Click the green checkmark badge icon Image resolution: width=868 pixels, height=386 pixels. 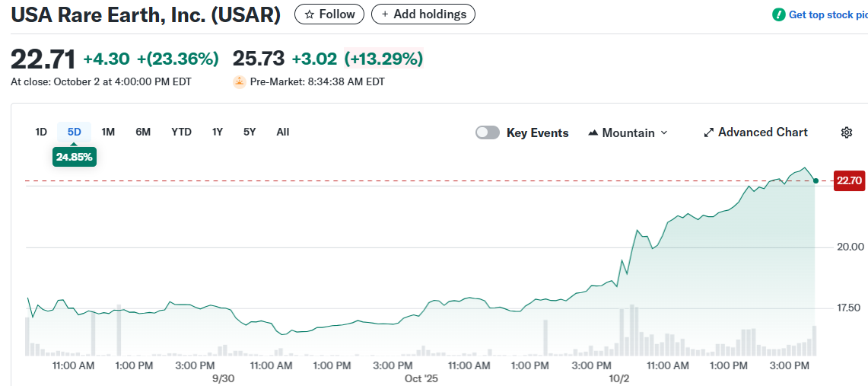[x=778, y=14]
